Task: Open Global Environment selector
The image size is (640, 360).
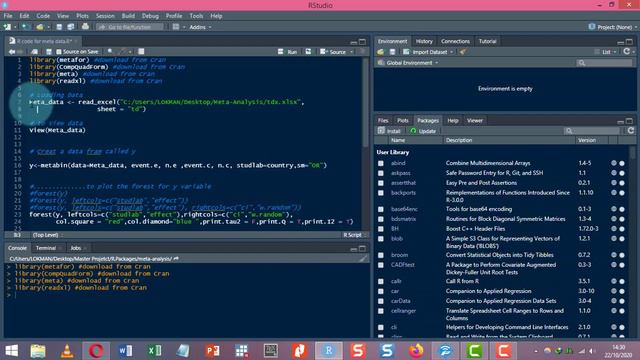Action: click(408, 63)
